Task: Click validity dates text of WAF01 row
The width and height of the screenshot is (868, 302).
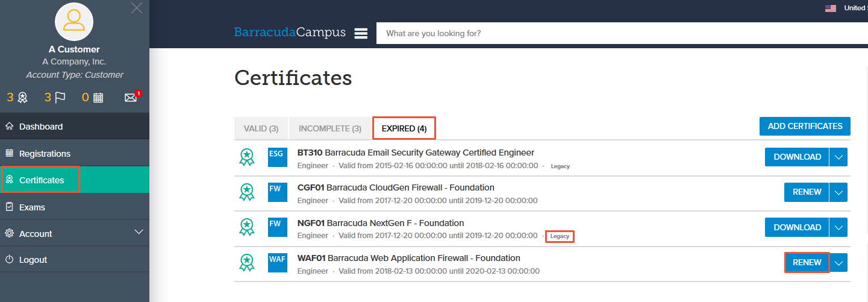Action: (439, 271)
